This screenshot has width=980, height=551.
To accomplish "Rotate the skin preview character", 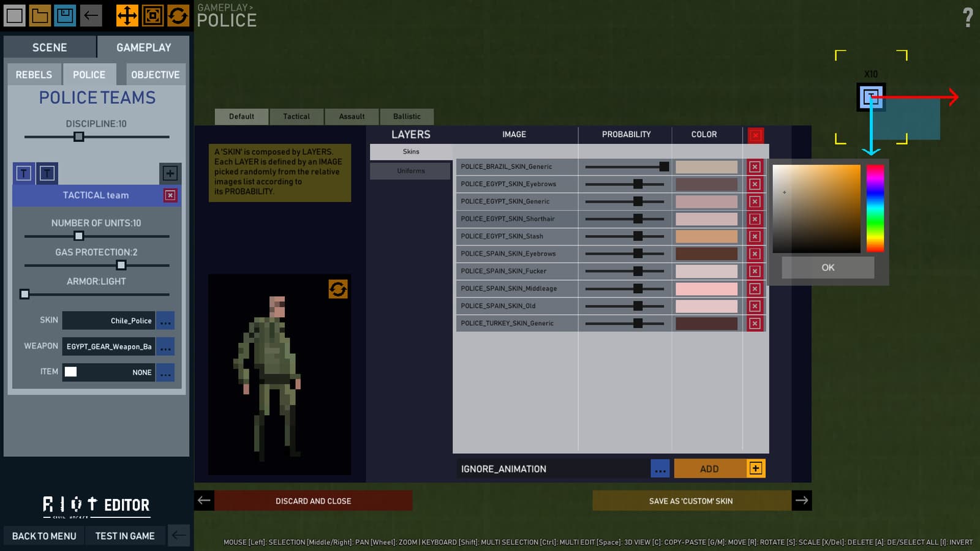I will (x=338, y=289).
